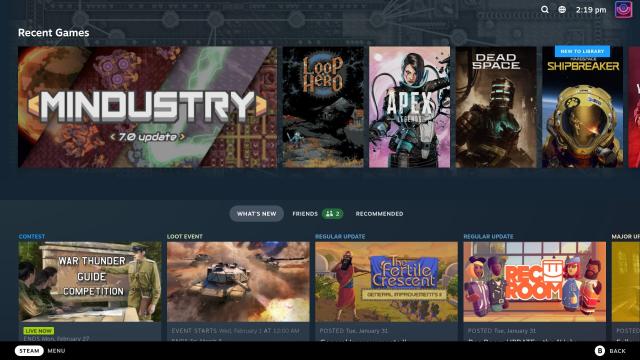The image size is (640, 360).
Task: Click the B button icon
Action: [600, 351]
